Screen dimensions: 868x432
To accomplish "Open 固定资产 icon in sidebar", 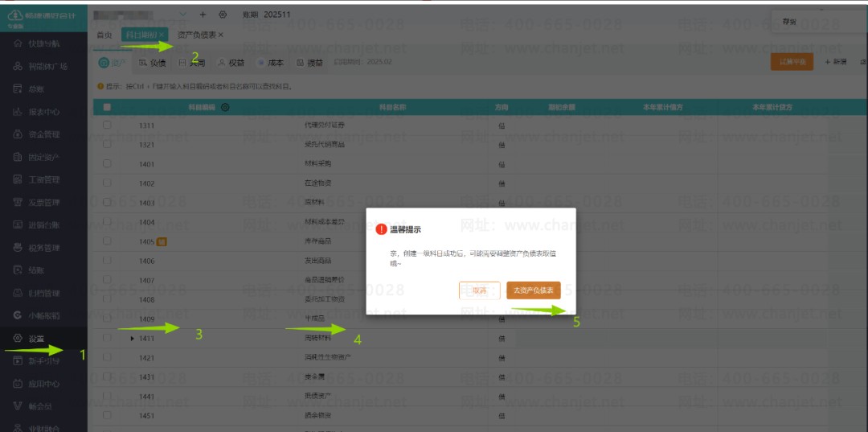I will click(17, 158).
